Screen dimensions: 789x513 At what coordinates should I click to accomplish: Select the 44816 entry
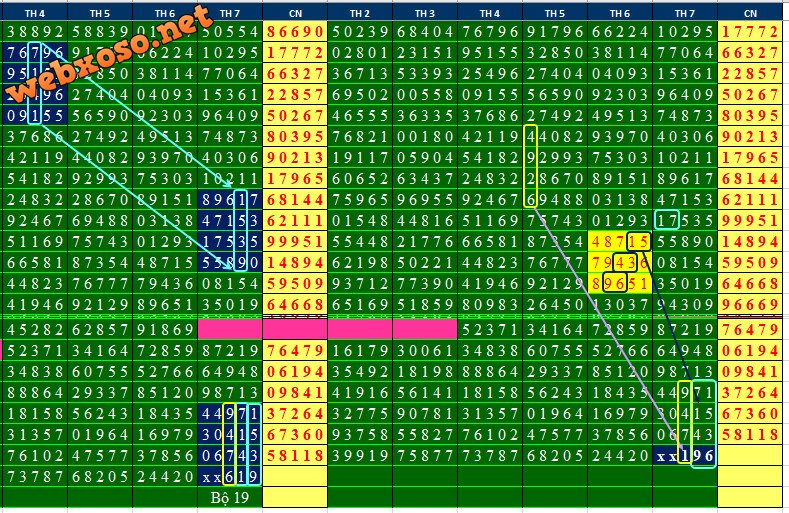425,221
